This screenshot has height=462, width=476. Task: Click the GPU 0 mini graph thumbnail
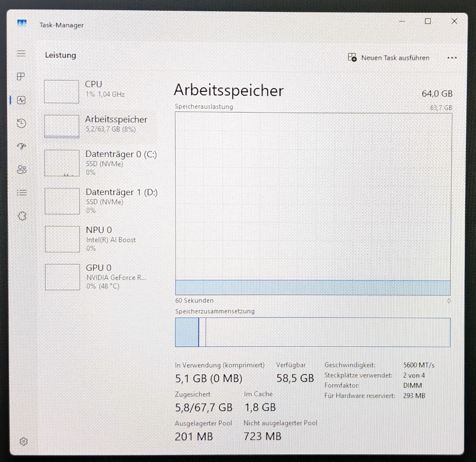point(63,277)
